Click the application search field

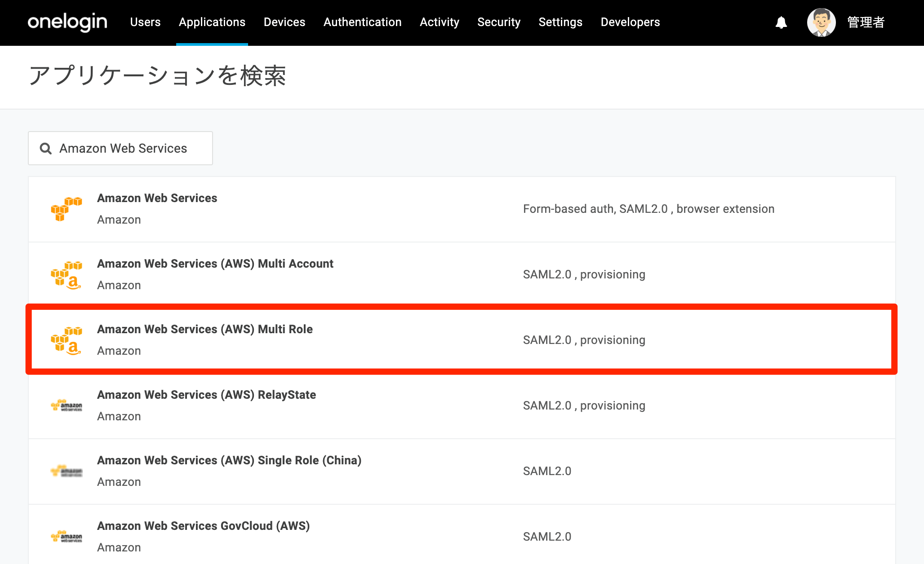[x=120, y=148]
